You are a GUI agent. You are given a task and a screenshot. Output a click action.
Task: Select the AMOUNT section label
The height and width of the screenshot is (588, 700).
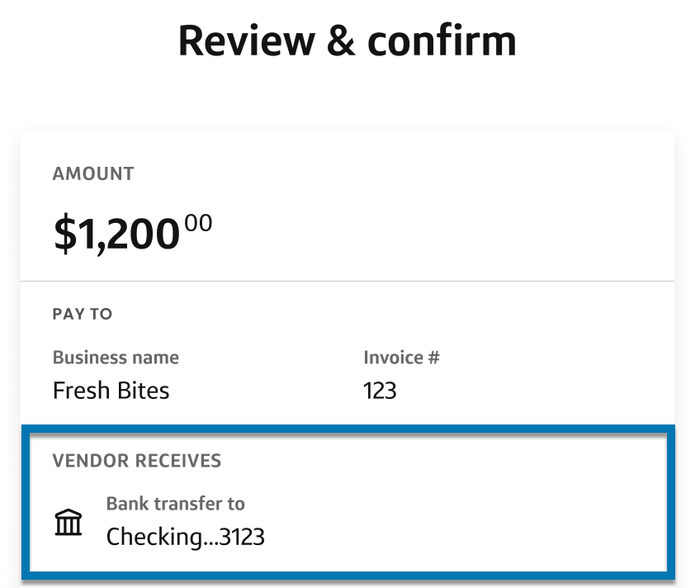click(93, 173)
